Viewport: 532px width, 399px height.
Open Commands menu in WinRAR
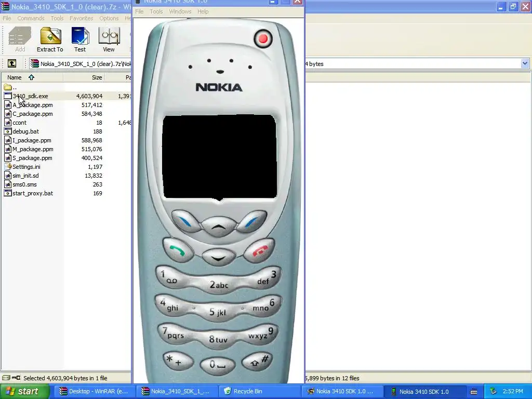[31, 18]
